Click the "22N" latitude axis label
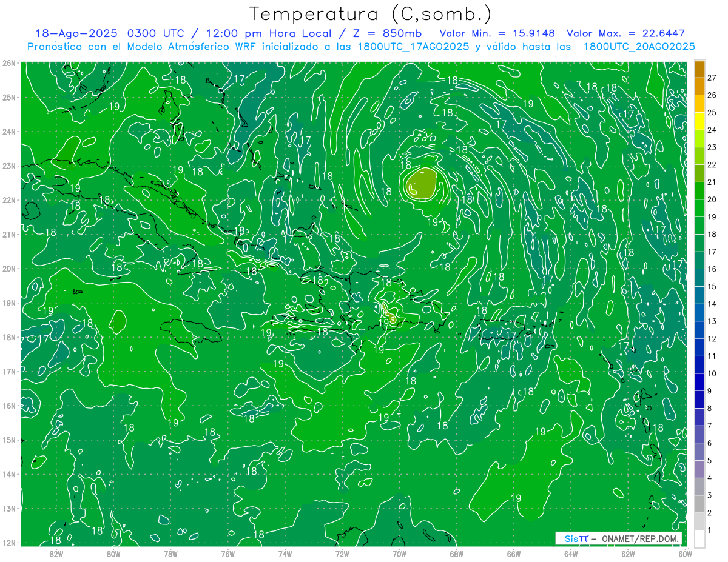The width and height of the screenshot is (728, 562). click(9, 200)
